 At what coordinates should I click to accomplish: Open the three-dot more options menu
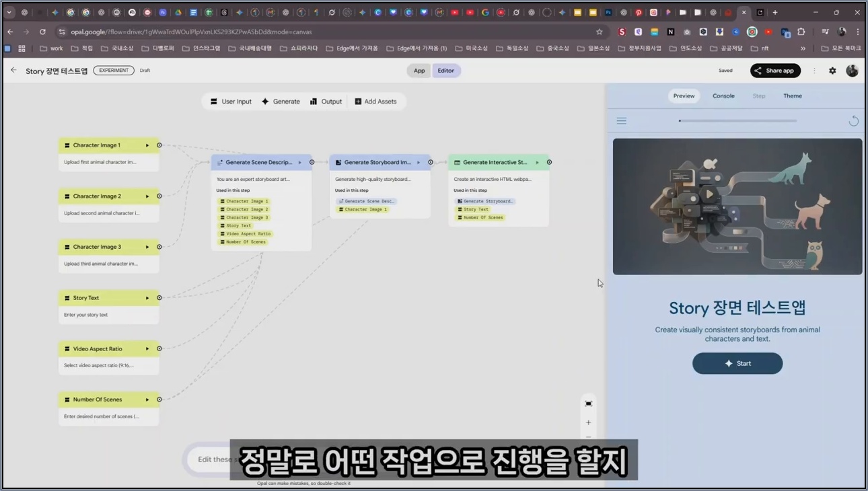tap(814, 71)
